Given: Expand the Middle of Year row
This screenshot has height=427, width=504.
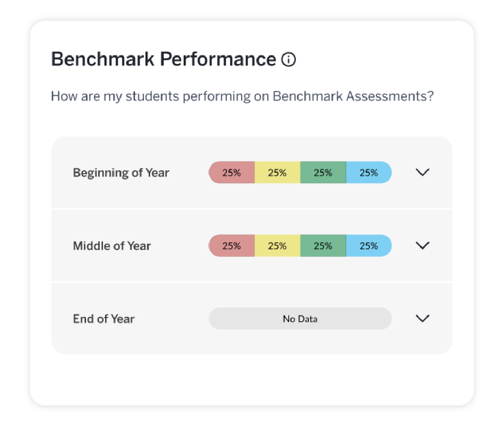Looking at the screenshot, I should (x=423, y=246).
